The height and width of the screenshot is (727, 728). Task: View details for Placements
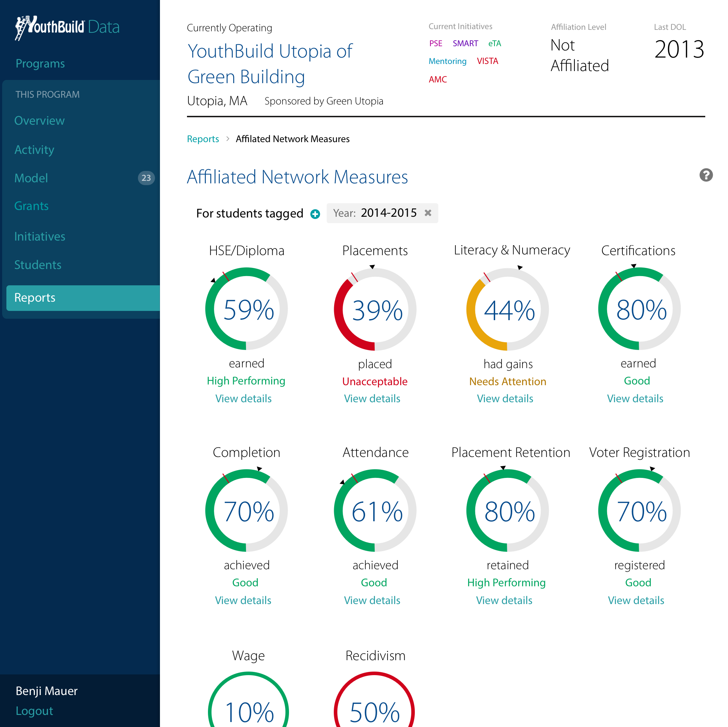pyautogui.click(x=372, y=399)
